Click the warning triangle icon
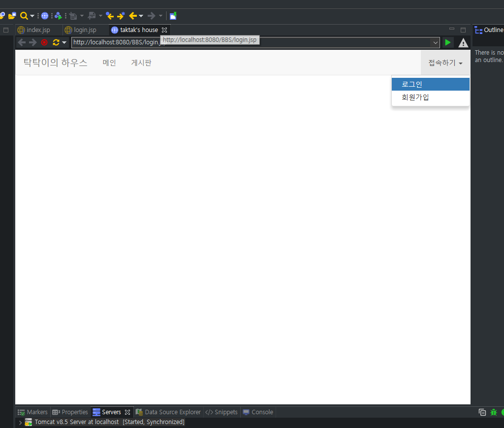The image size is (504, 428). [463, 42]
